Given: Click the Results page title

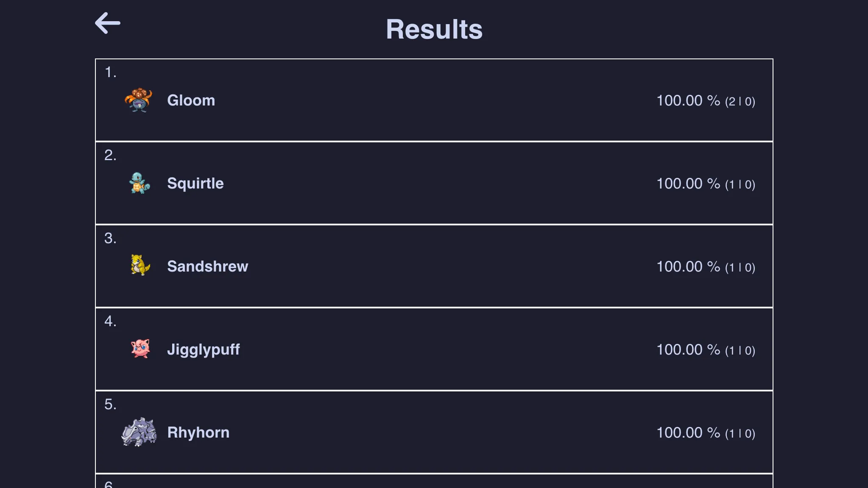Looking at the screenshot, I should (434, 28).
